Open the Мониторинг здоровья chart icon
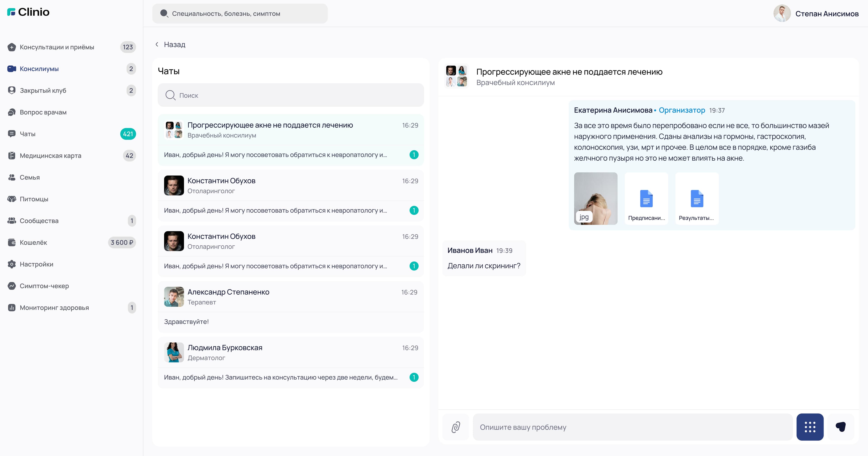Image resolution: width=868 pixels, height=456 pixels. (12, 307)
